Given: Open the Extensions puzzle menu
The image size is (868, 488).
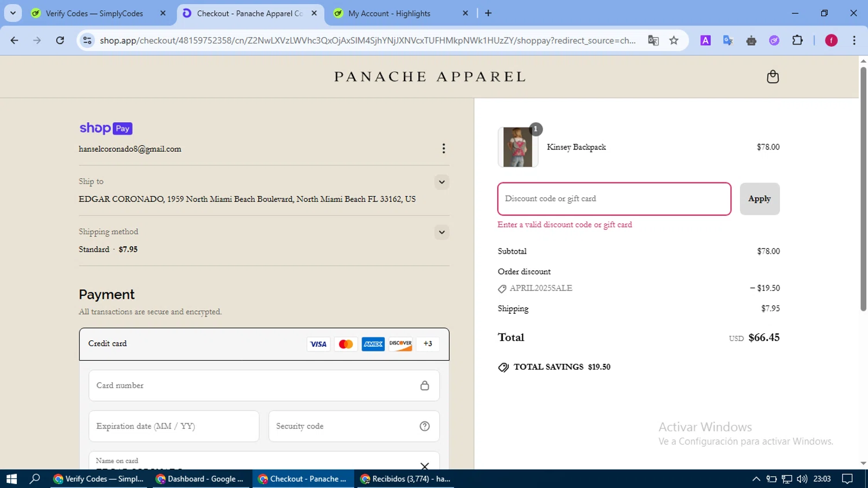Looking at the screenshot, I should coord(797,40).
